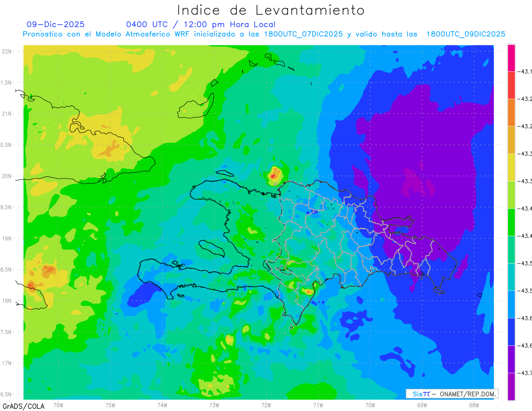
Task: Click the 'Indice de Levantamiento' map title
Action: (x=270, y=10)
